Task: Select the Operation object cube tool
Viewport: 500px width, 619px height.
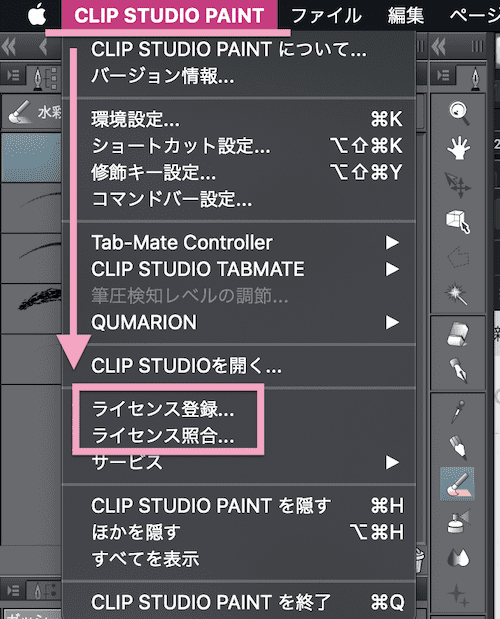Action: (458, 221)
